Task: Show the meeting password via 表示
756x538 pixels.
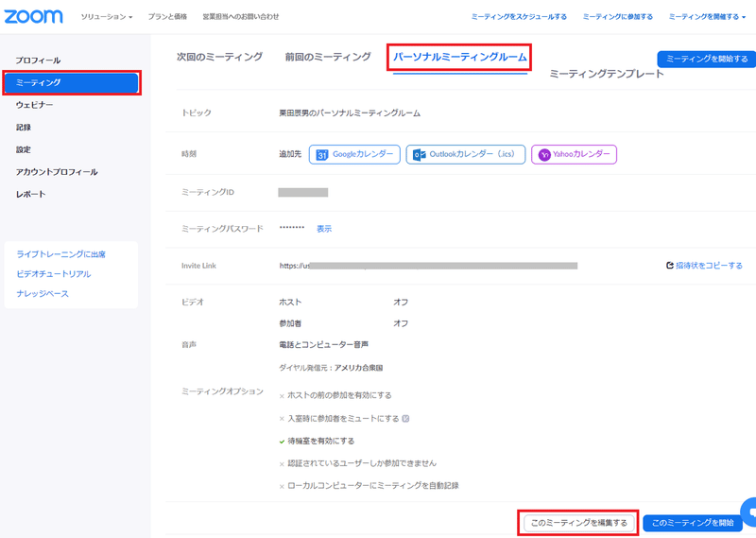Action: tap(324, 229)
